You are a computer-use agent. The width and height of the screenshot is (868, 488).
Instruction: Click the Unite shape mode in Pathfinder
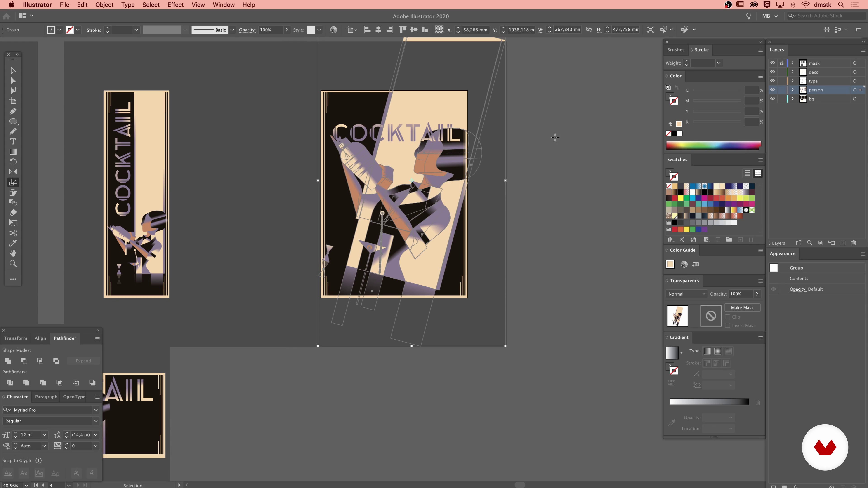[8, 361]
